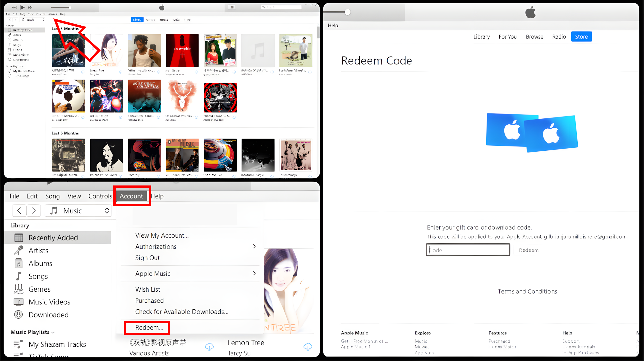Open Help menu next to Account in enlarged menu bar

click(157, 196)
